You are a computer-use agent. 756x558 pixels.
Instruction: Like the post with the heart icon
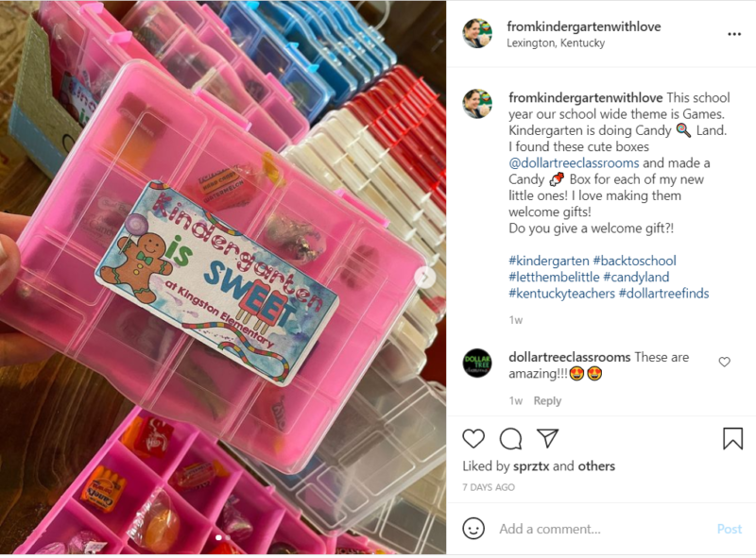tap(473, 438)
